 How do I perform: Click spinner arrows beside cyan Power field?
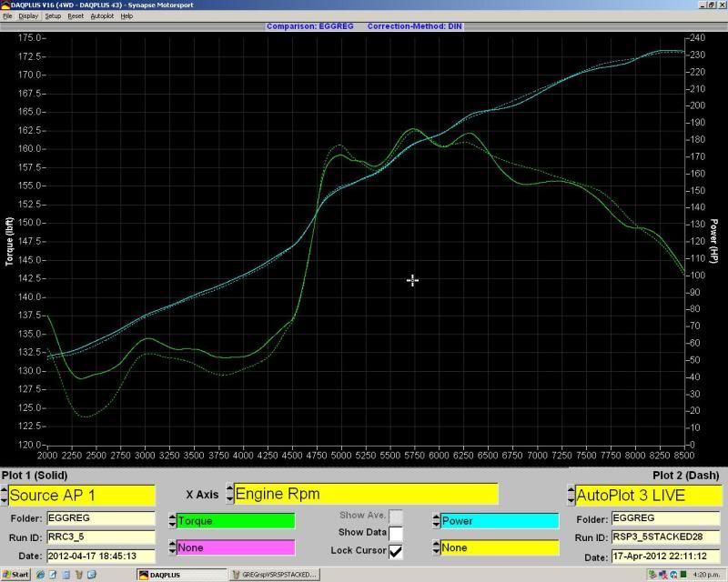pos(436,521)
